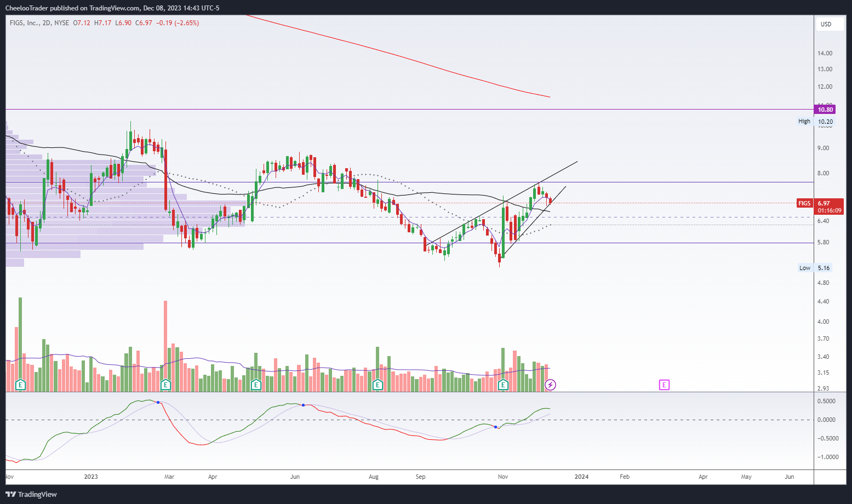852x504 pixels.
Task: Click the High 10.20 label
Action: 816,122
